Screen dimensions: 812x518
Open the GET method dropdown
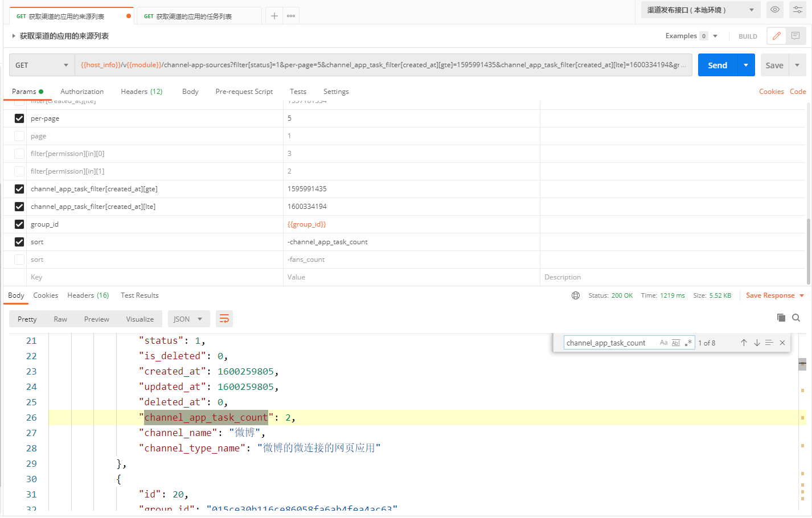(42, 65)
